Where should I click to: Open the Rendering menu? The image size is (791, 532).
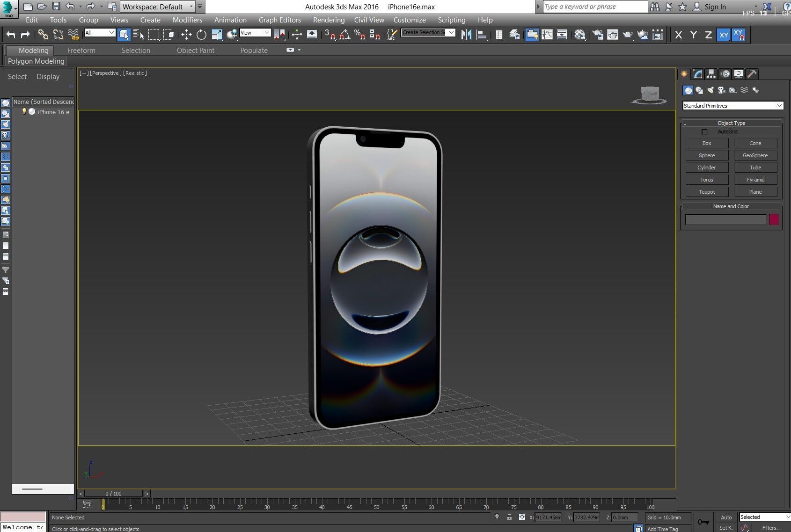[x=329, y=20]
